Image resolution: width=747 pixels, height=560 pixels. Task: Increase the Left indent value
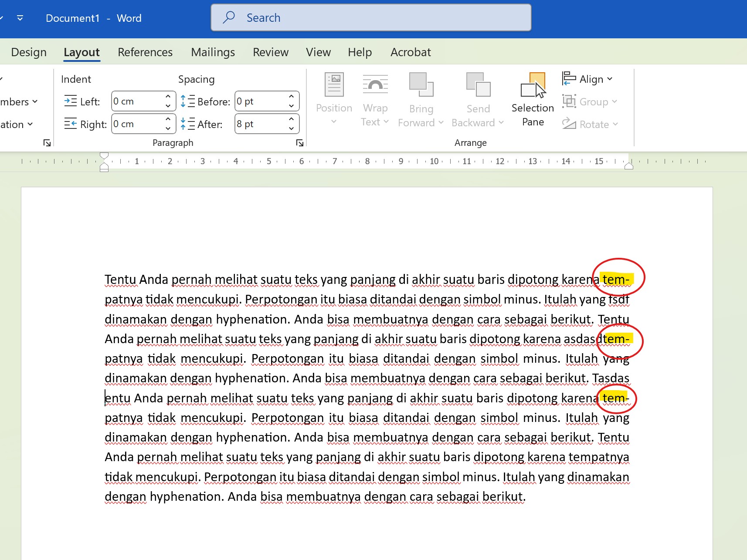click(x=168, y=97)
